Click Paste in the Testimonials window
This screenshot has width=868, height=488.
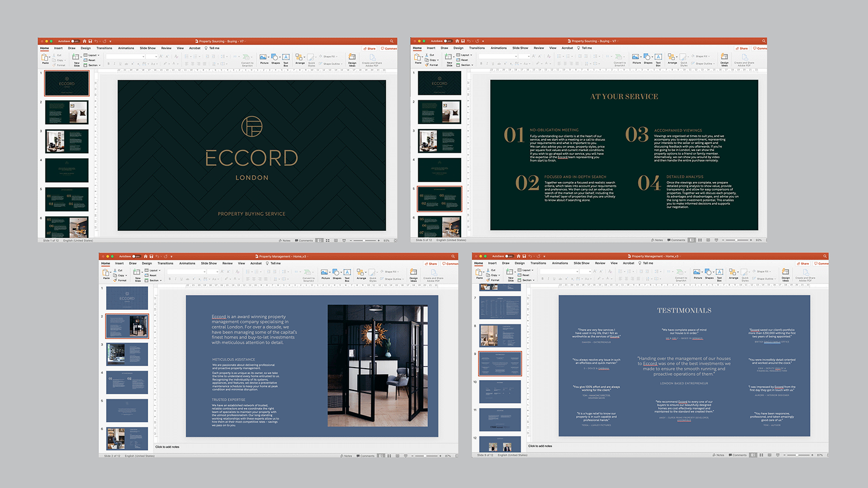(x=479, y=273)
